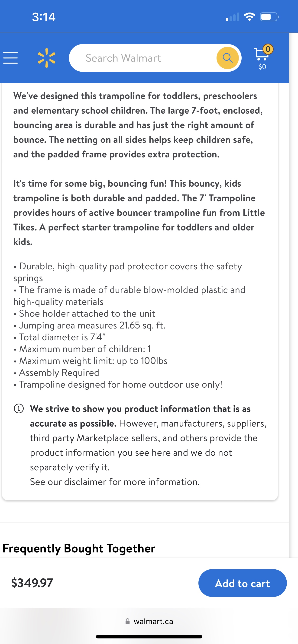
Task: Open the shopping cart icon
Action: [x=261, y=54]
